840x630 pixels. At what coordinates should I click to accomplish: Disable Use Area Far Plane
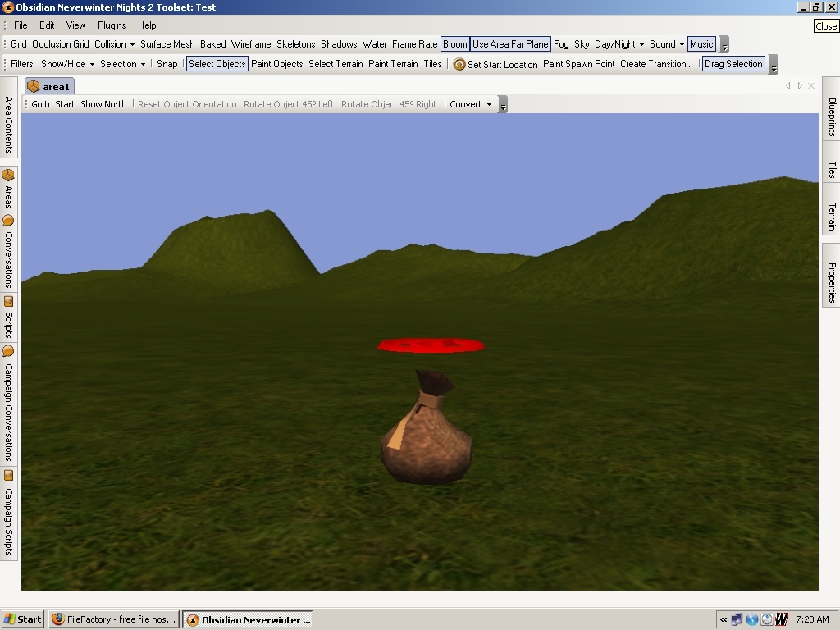pyautogui.click(x=509, y=44)
